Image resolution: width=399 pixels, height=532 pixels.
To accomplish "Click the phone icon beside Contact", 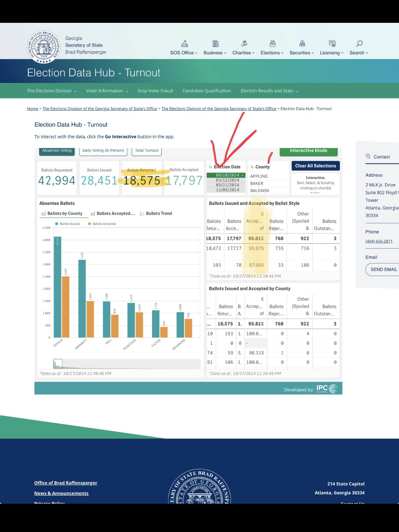I will 368,156.
